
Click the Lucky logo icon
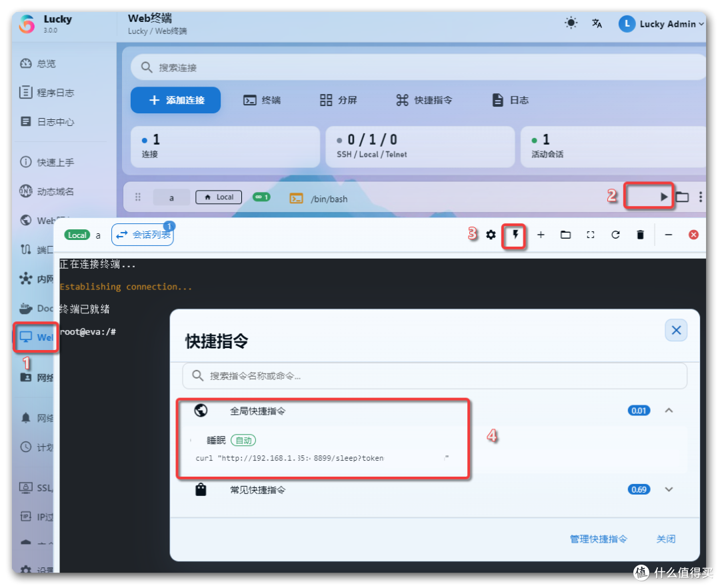pyautogui.click(x=27, y=24)
